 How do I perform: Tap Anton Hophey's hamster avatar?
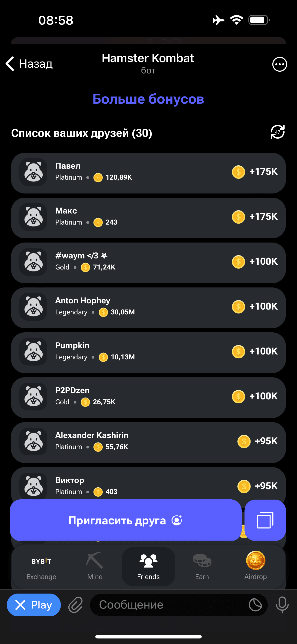[33, 307]
